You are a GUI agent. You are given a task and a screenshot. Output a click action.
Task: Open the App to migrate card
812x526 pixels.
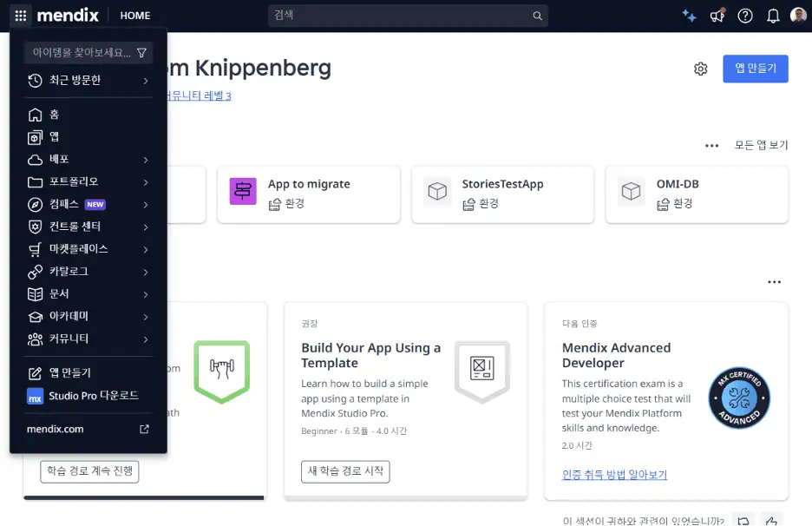(x=309, y=194)
